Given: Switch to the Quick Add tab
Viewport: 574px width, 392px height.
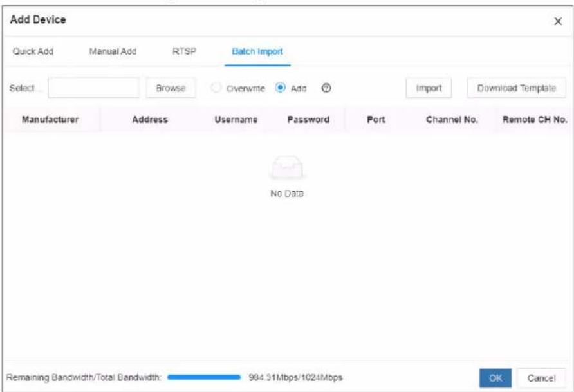Looking at the screenshot, I should point(33,51).
